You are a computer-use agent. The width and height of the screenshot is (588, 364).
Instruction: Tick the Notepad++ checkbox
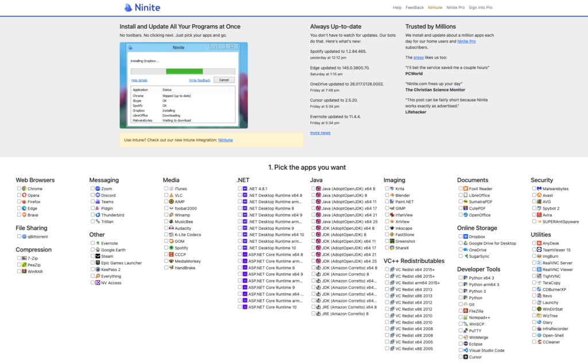(x=460, y=317)
